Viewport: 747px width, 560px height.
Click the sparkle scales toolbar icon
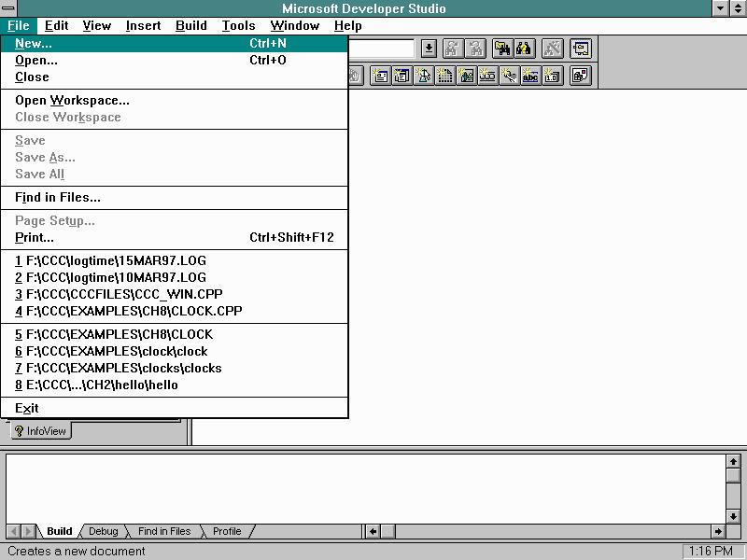pyautogui.click(x=423, y=76)
